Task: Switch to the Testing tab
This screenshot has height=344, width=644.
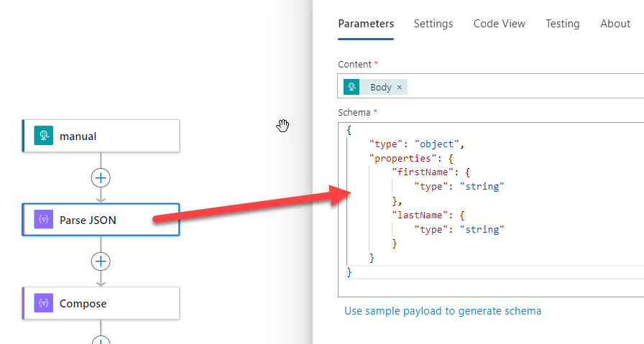Action: tap(562, 24)
